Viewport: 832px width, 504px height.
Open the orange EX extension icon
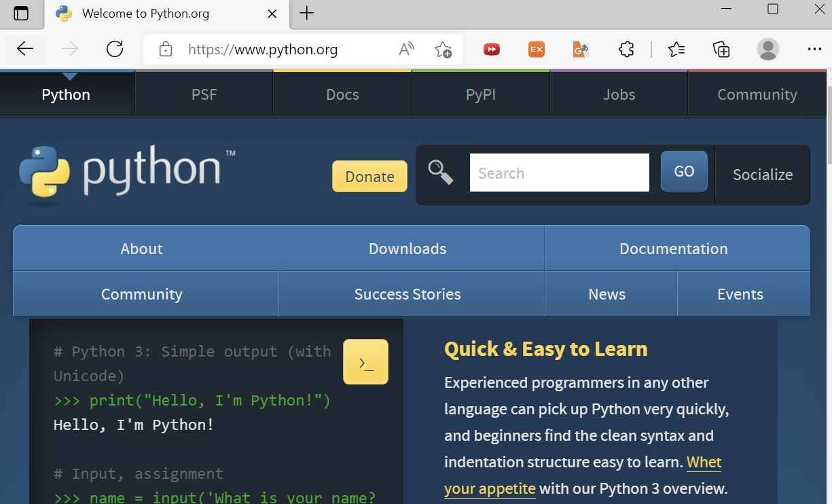click(x=537, y=49)
